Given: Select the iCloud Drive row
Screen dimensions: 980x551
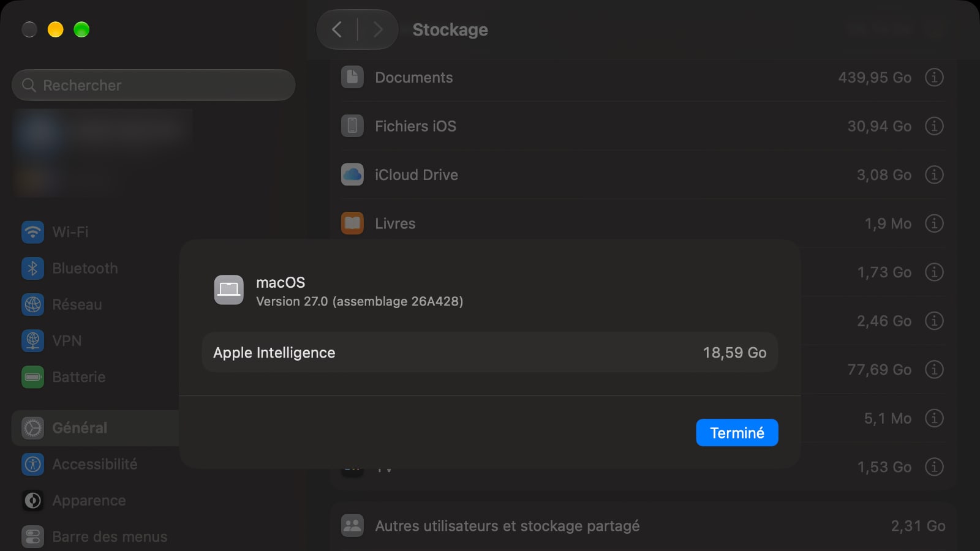Looking at the screenshot, I should click(x=643, y=174).
